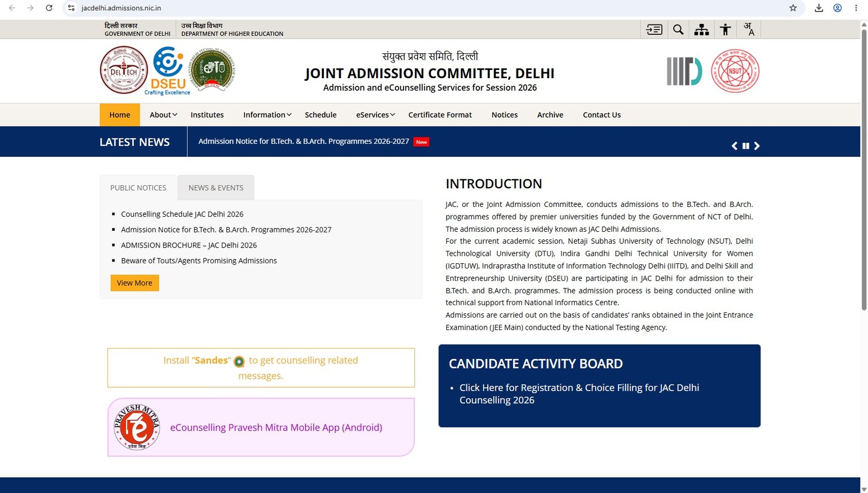Click the page vertical scrollbar thumb

(864, 169)
